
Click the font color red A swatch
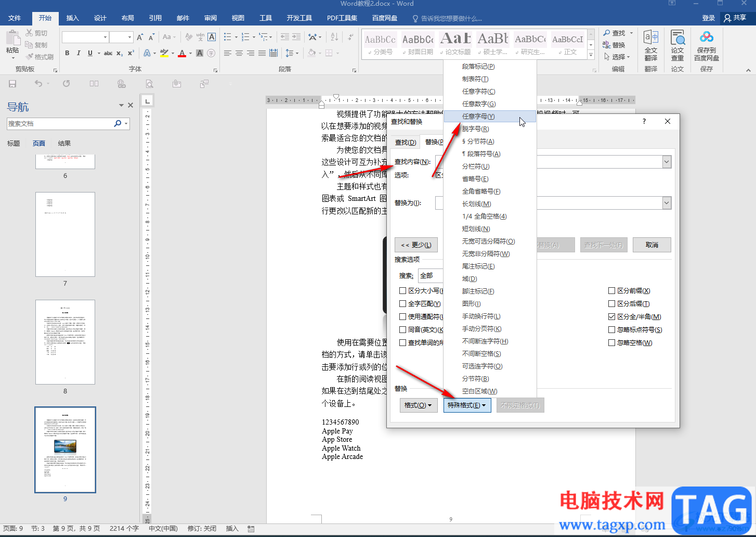181,53
